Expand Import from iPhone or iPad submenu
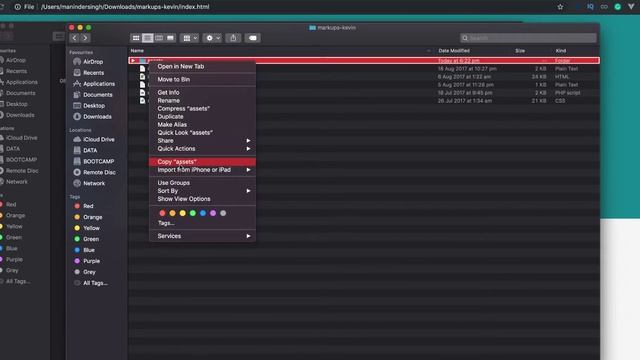The image size is (640, 360). (x=202, y=170)
